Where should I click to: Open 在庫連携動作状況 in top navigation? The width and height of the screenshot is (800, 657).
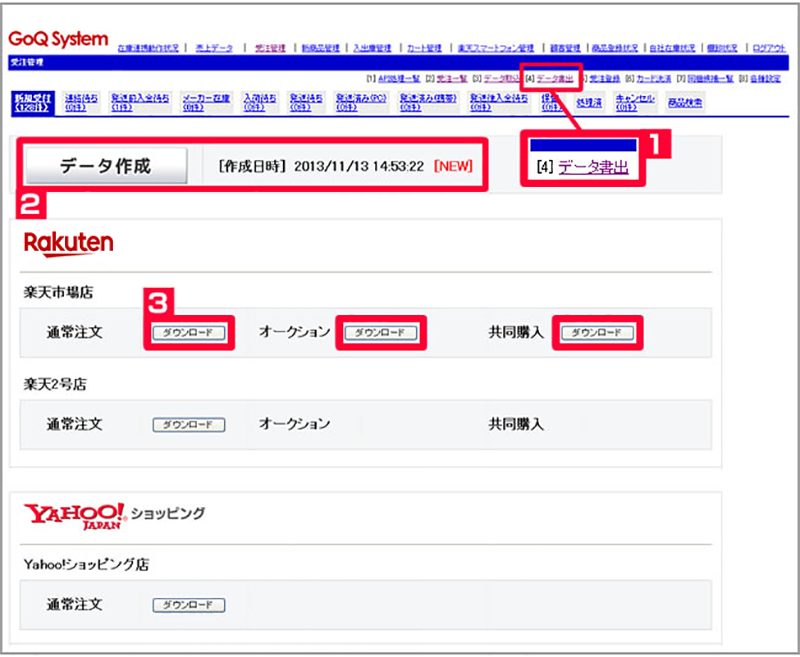(148, 48)
